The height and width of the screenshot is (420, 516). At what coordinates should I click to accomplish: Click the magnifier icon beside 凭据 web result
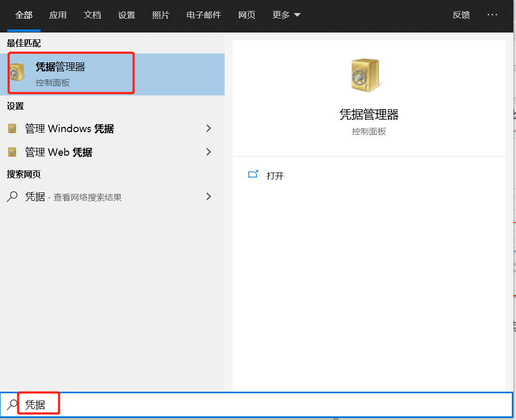pos(12,197)
